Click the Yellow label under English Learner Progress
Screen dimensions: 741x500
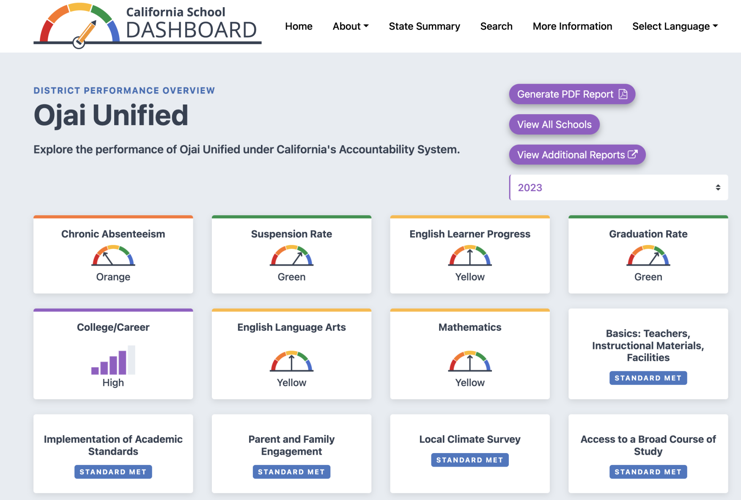470,277
